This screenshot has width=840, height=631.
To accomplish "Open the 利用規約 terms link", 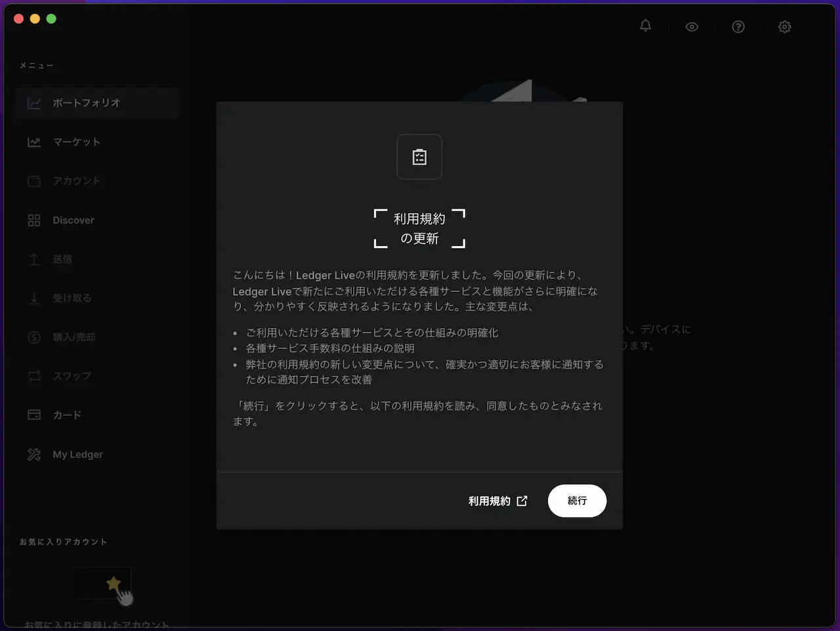I will click(x=497, y=500).
